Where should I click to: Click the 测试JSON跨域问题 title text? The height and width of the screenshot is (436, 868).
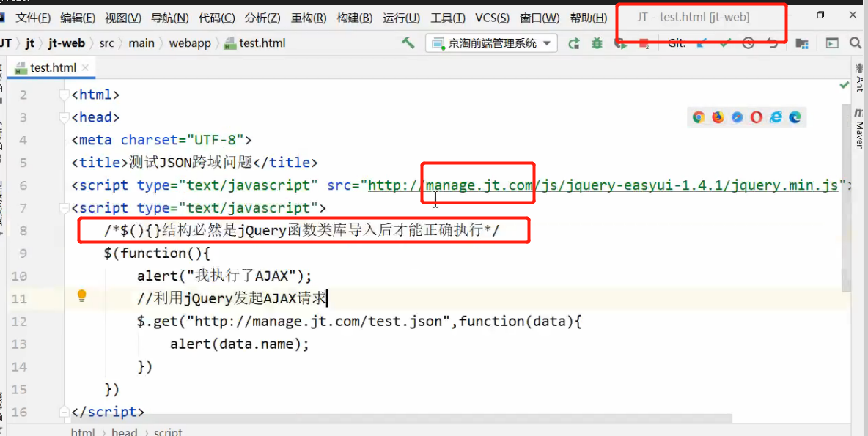click(191, 163)
